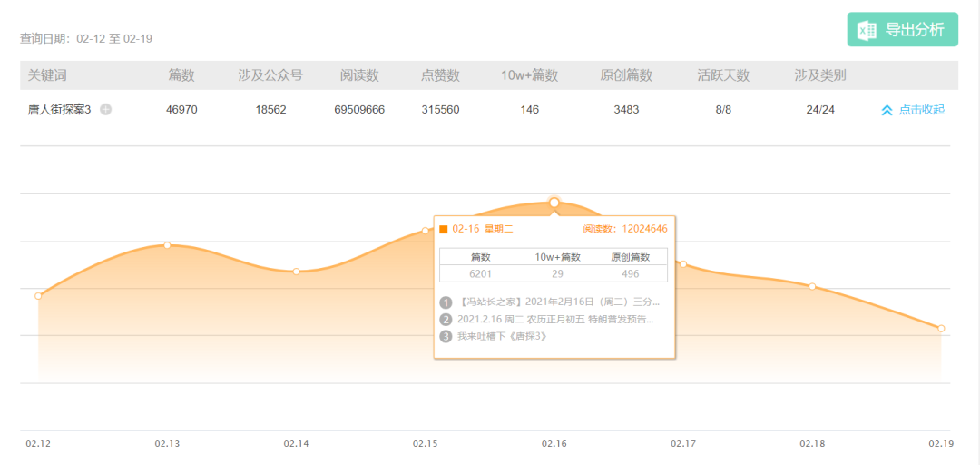Click the 篇数 header inside the tooltip
The width and height of the screenshot is (980, 465).
(481, 257)
